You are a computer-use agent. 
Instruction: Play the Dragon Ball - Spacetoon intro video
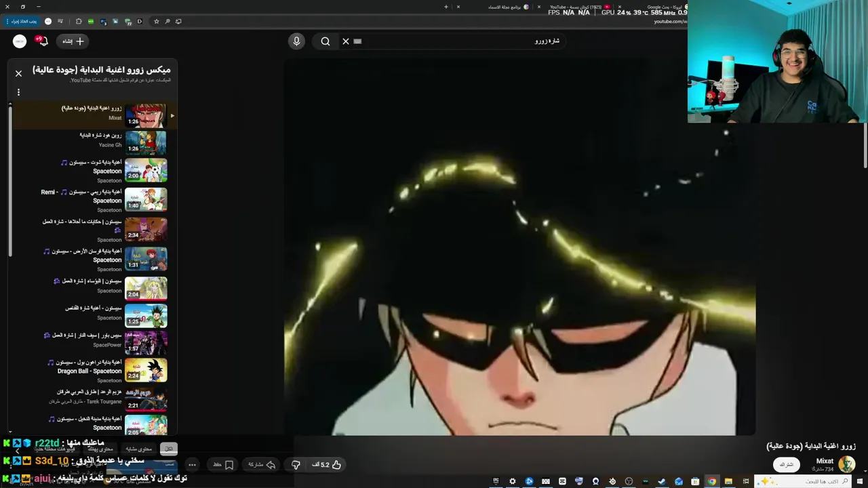pos(146,369)
